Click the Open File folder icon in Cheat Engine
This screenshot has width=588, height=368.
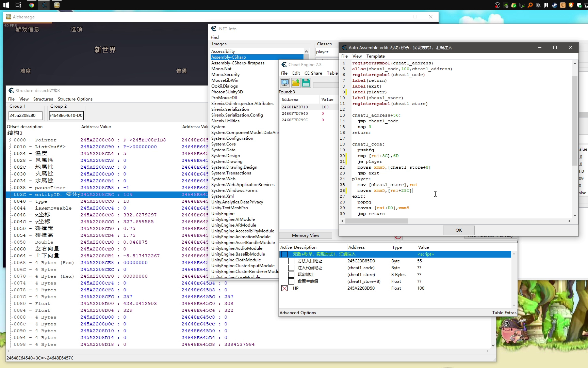(x=296, y=82)
